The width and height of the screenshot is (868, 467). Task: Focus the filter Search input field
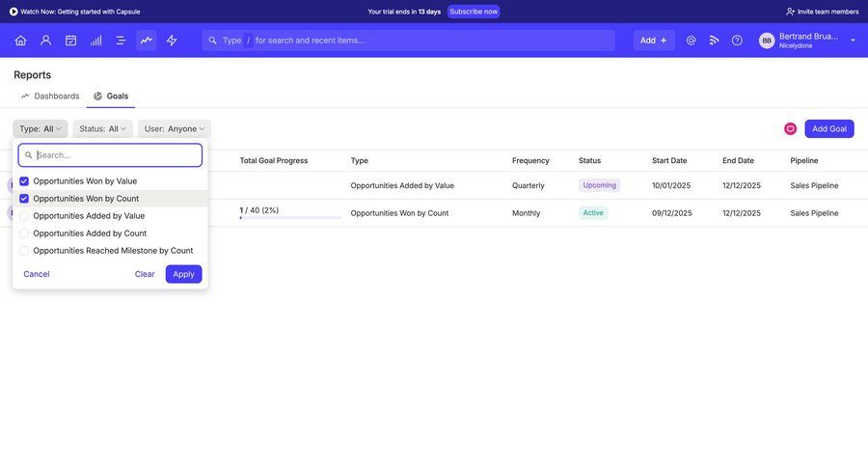tap(116, 154)
